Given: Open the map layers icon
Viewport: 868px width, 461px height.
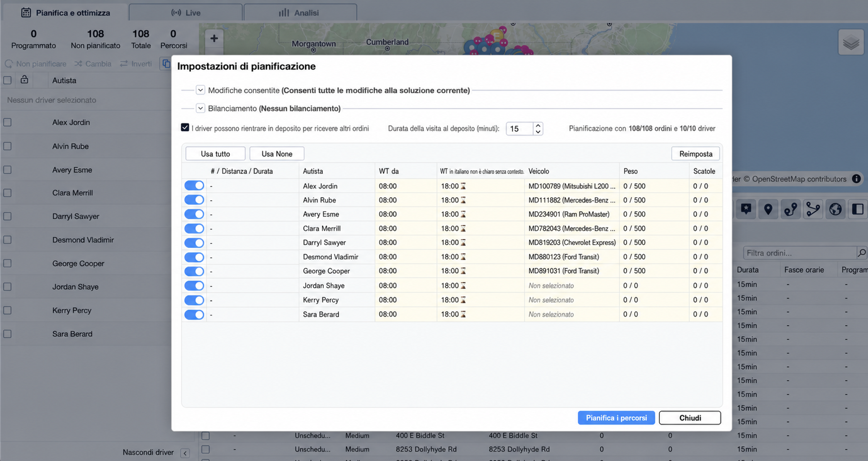Looking at the screenshot, I should [851, 42].
